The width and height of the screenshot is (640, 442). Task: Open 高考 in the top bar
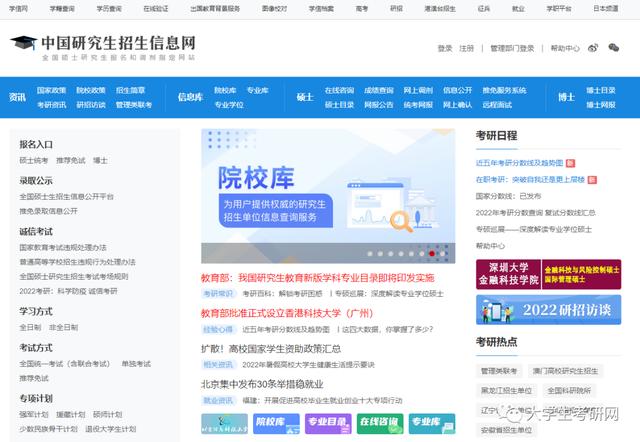pyautogui.click(x=362, y=8)
